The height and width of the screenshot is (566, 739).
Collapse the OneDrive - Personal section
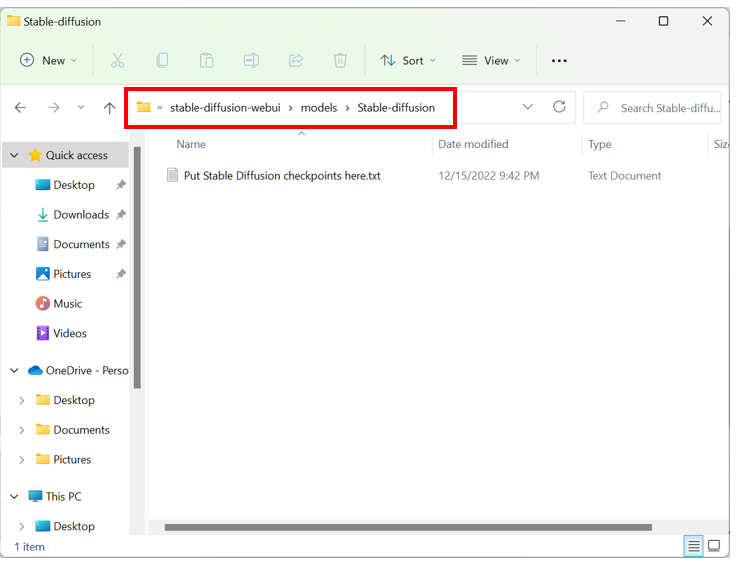pos(14,370)
